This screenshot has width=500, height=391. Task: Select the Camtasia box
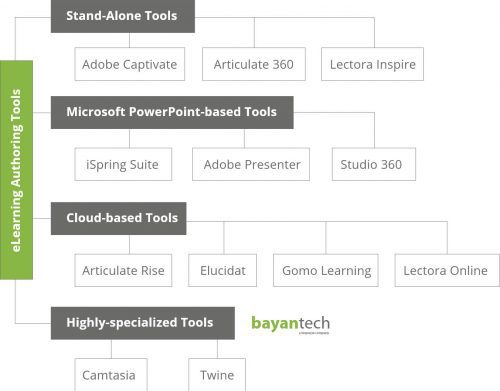[x=111, y=375]
